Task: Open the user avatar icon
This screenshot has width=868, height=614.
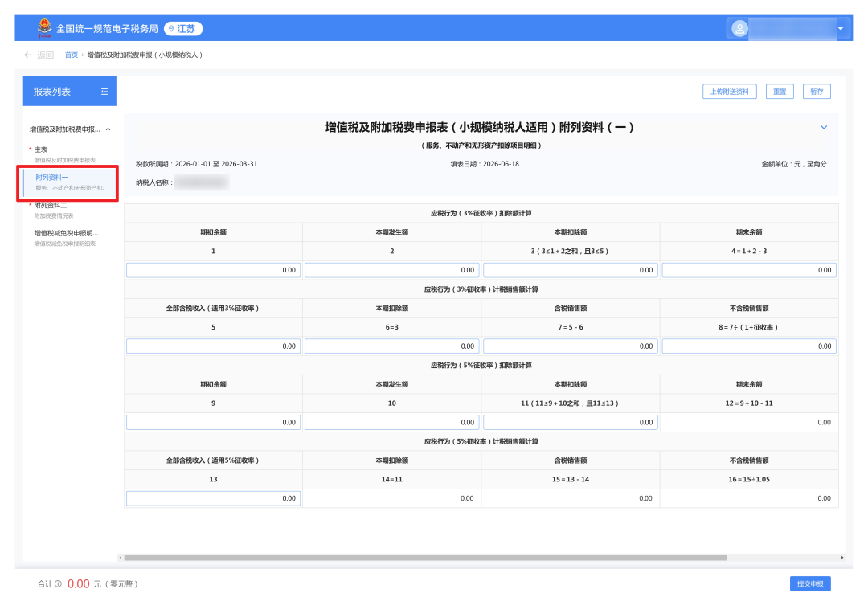Action: (x=739, y=28)
